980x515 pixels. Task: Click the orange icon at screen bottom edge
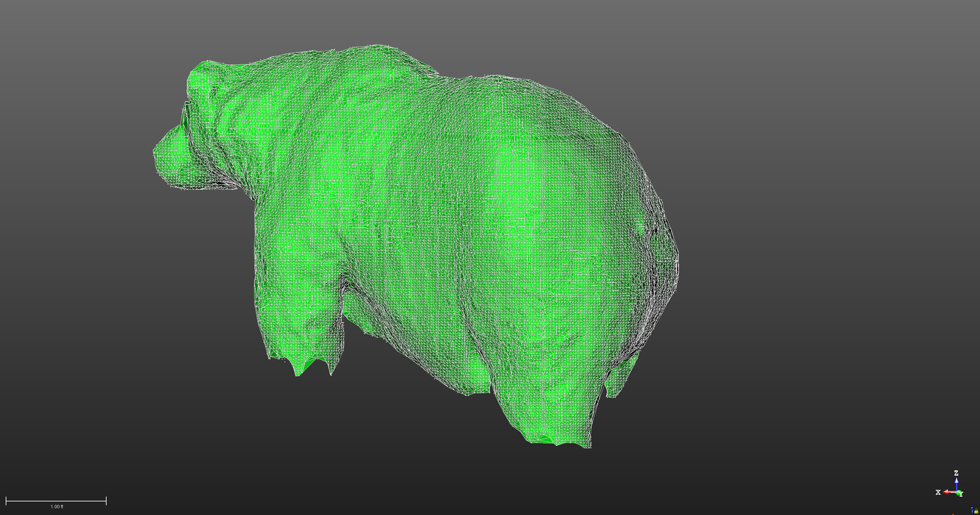coord(953,514)
